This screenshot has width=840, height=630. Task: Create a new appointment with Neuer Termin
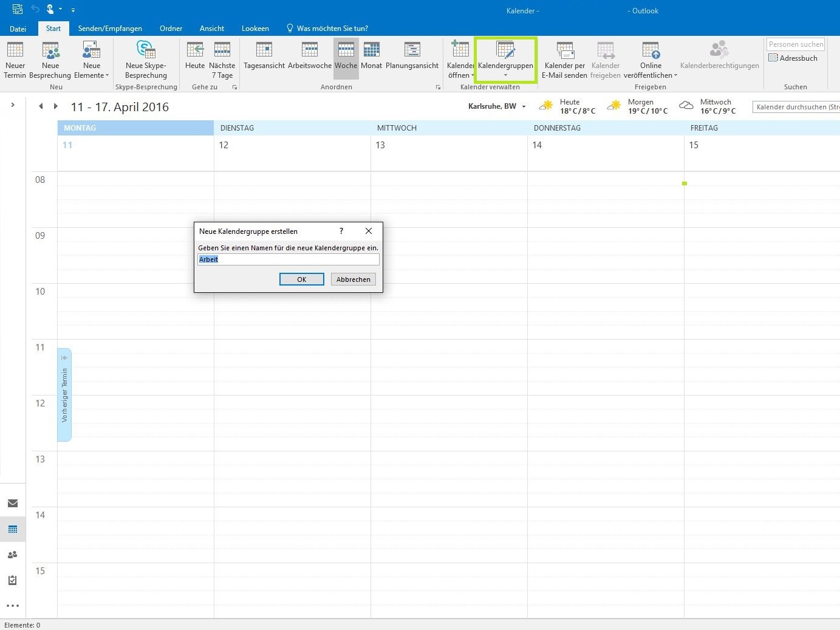15,60
